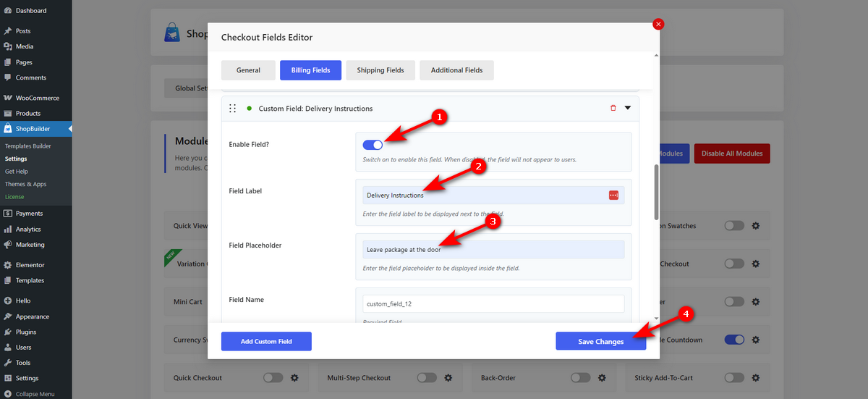Collapse the Delivery Instructions field panel
The width and height of the screenshot is (868, 399).
pyautogui.click(x=628, y=108)
